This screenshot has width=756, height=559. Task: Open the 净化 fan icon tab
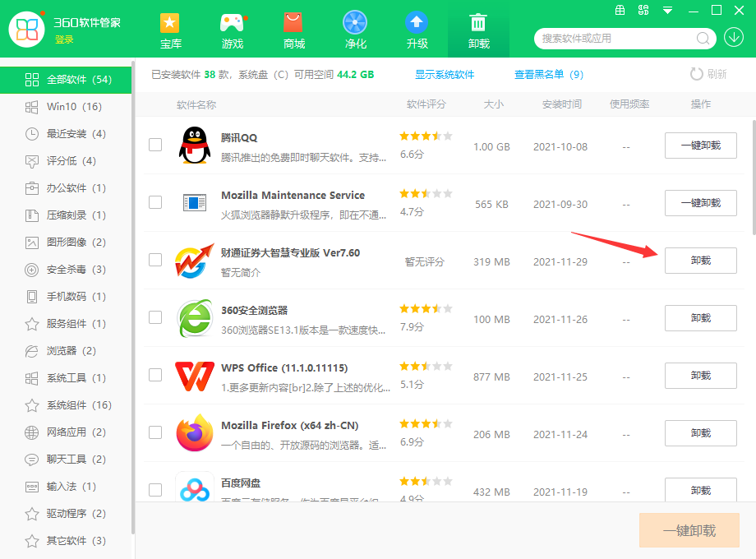click(355, 31)
